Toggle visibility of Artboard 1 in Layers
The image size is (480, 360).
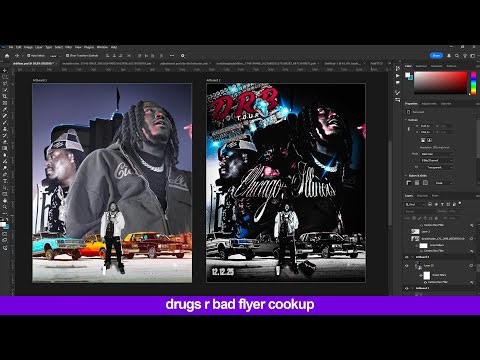tap(407, 288)
